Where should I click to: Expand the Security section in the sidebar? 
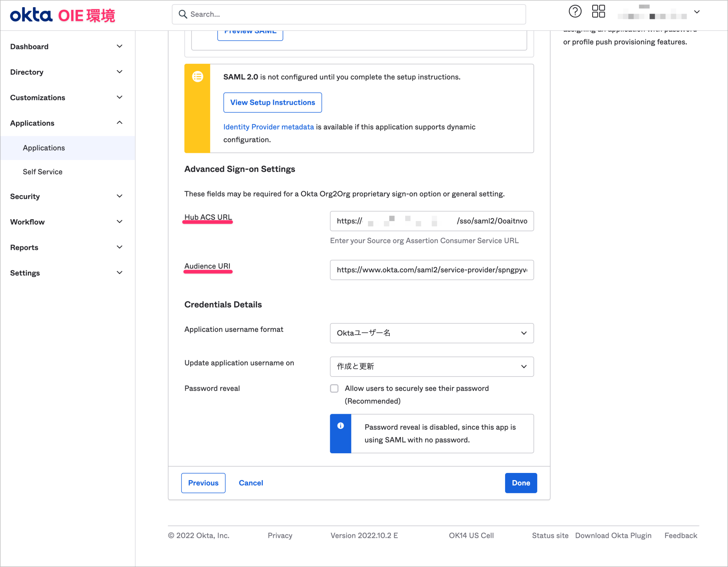(x=119, y=196)
